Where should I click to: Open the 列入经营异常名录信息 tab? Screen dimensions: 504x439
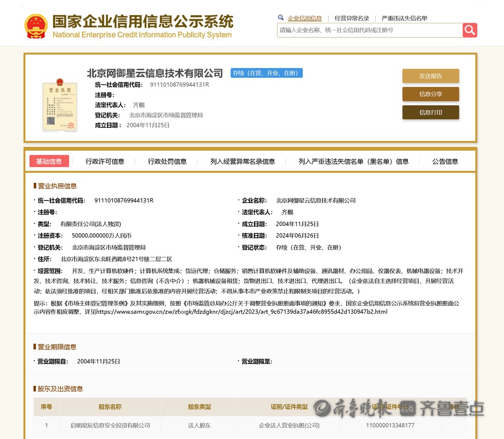coord(242,161)
